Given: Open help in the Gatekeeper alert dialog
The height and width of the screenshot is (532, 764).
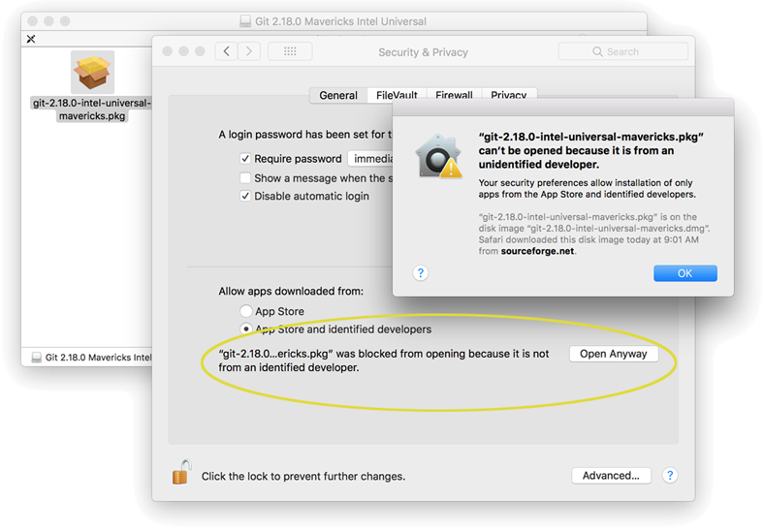Looking at the screenshot, I should coord(421,273).
